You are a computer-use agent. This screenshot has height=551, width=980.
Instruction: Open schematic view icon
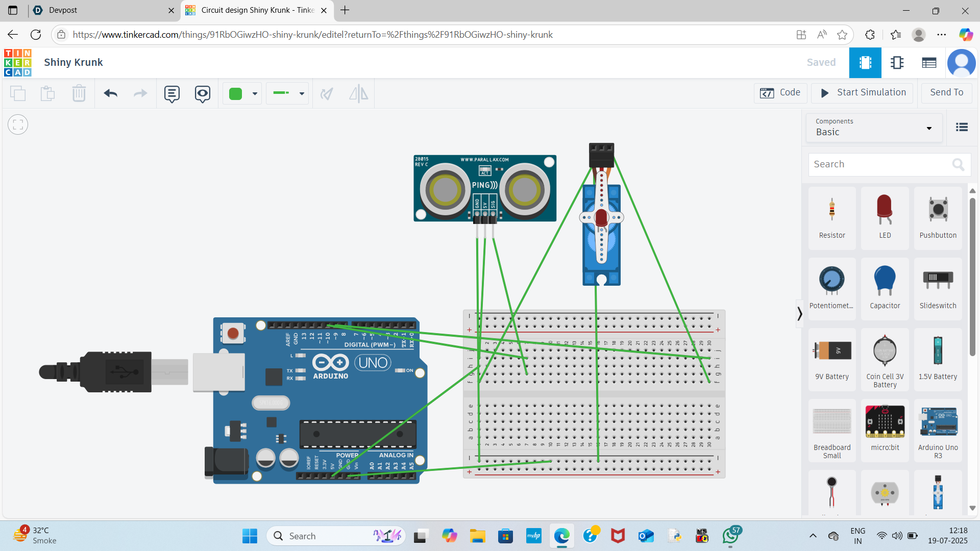(x=897, y=62)
